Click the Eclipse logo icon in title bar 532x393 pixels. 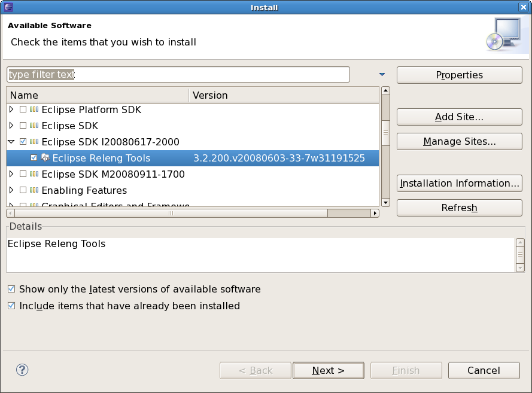8,7
